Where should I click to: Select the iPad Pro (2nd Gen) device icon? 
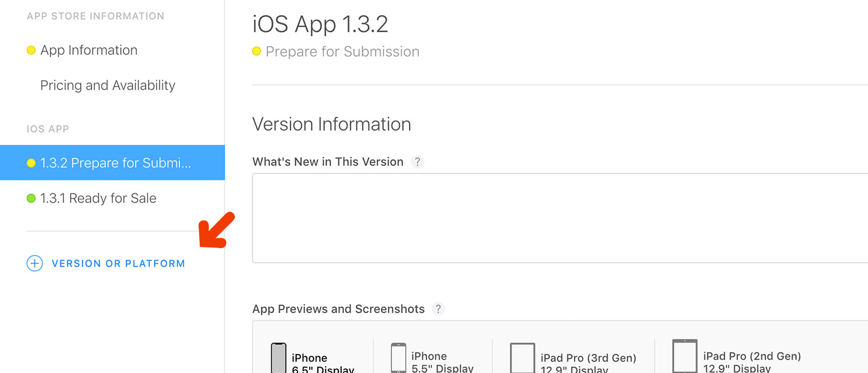685,357
